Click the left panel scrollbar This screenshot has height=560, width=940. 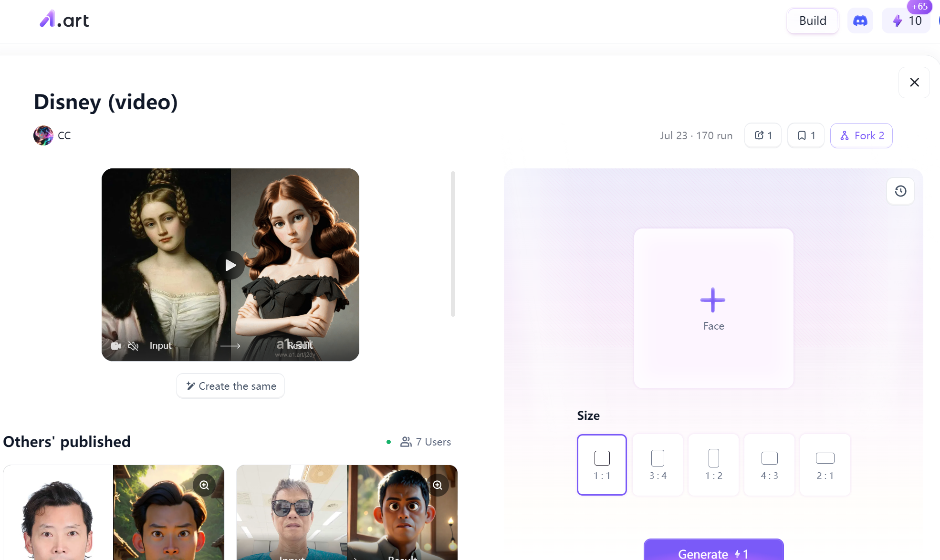453,244
